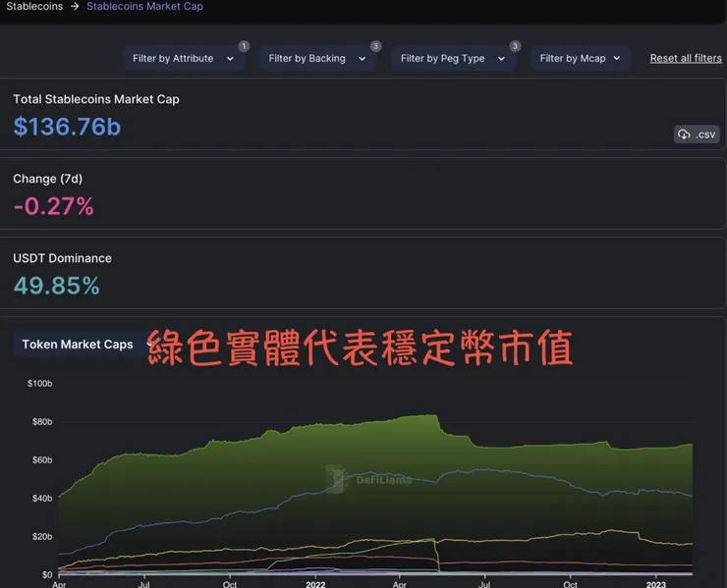Open the Filter by Attribute dropdown
Screen dimensions: 727x588
pyautogui.click(x=184, y=58)
